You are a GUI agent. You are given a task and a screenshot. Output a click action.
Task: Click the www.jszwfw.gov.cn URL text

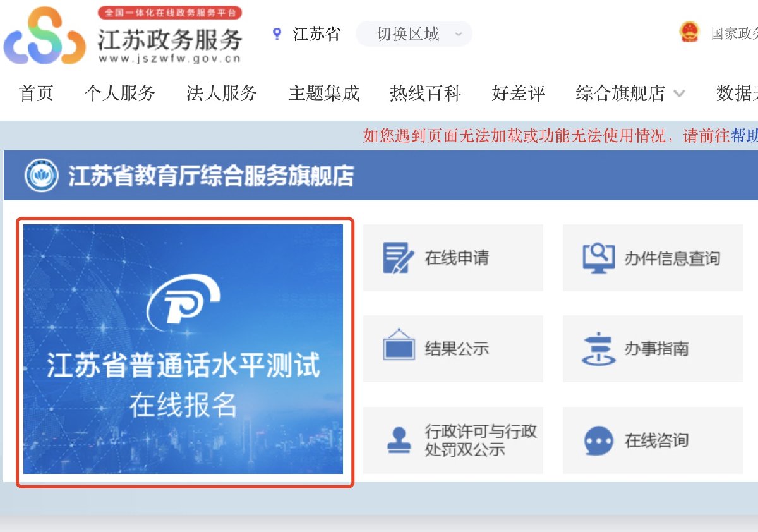[x=169, y=59]
